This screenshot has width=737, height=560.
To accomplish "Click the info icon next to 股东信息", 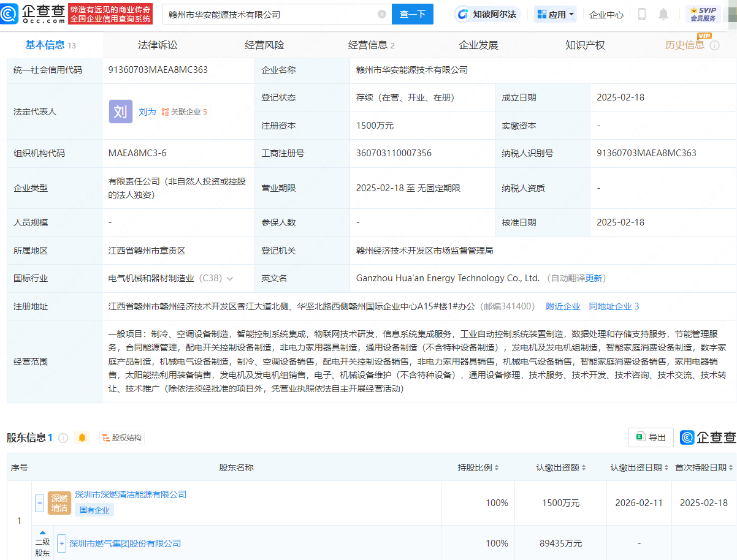I will [x=63, y=438].
